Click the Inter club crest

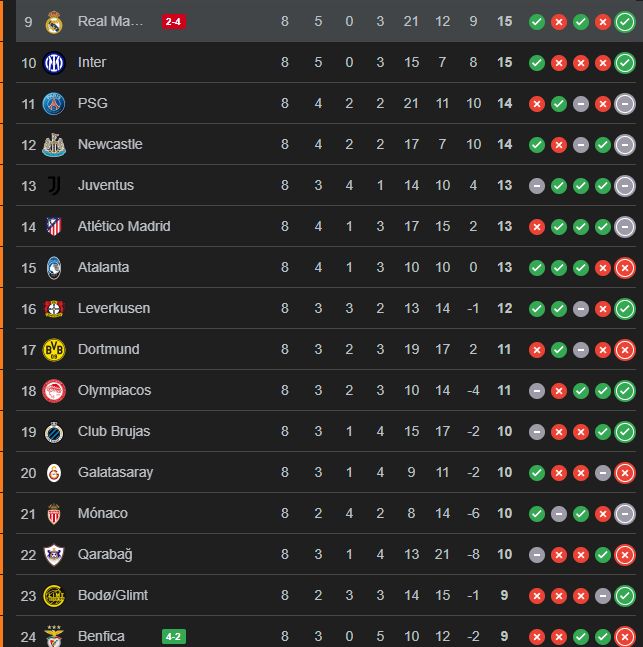pyautogui.click(x=54, y=62)
